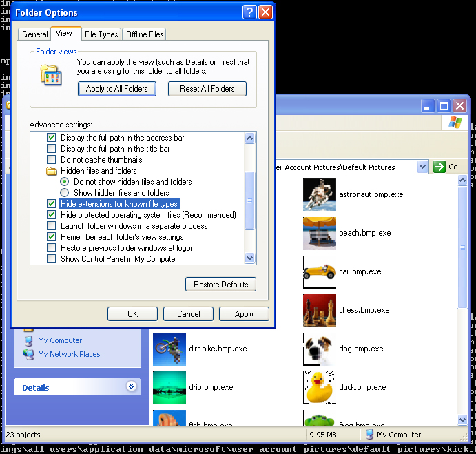Image resolution: width=476 pixels, height=454 pixels.
Task: Enable Display the full path in title bar
Action: 51,149
